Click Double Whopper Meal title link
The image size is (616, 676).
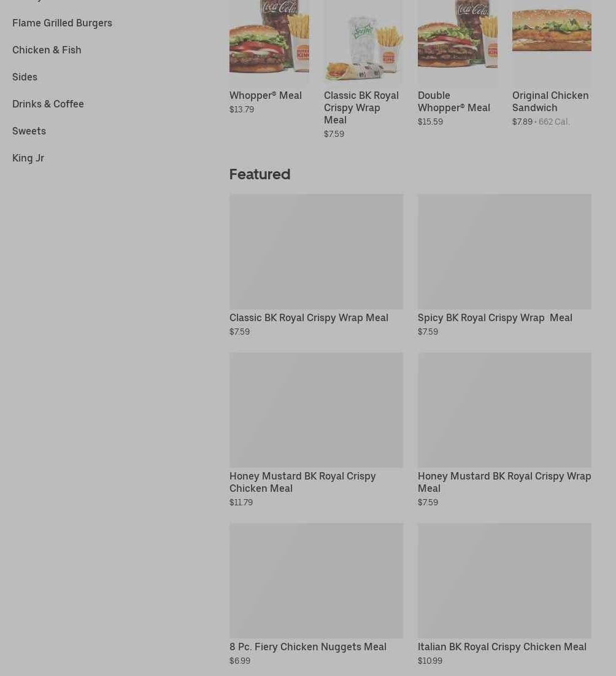tap(454, 101)
